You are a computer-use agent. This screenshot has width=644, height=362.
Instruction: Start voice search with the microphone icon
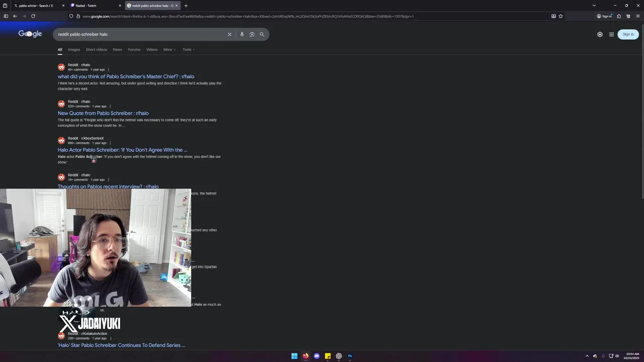[242, 34]
